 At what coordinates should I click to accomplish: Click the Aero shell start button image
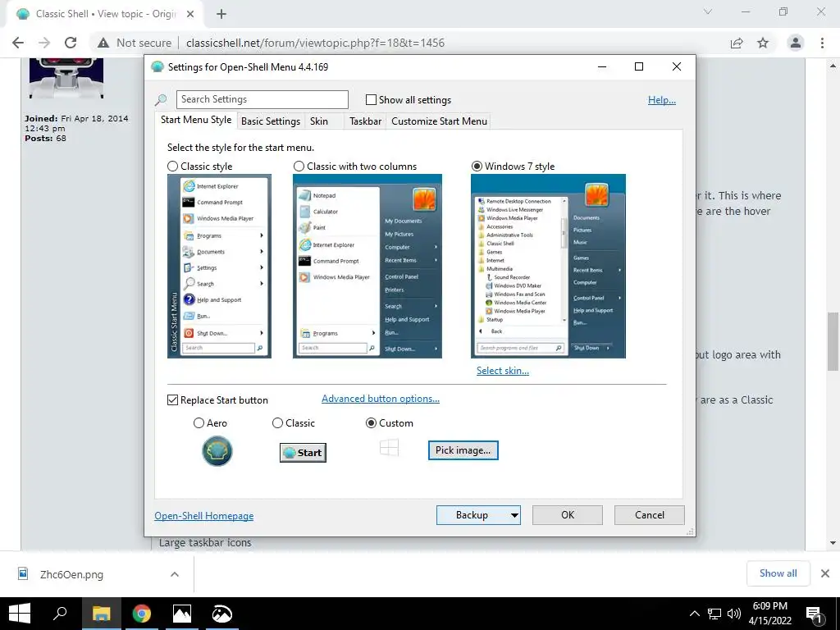coord(217,451)
